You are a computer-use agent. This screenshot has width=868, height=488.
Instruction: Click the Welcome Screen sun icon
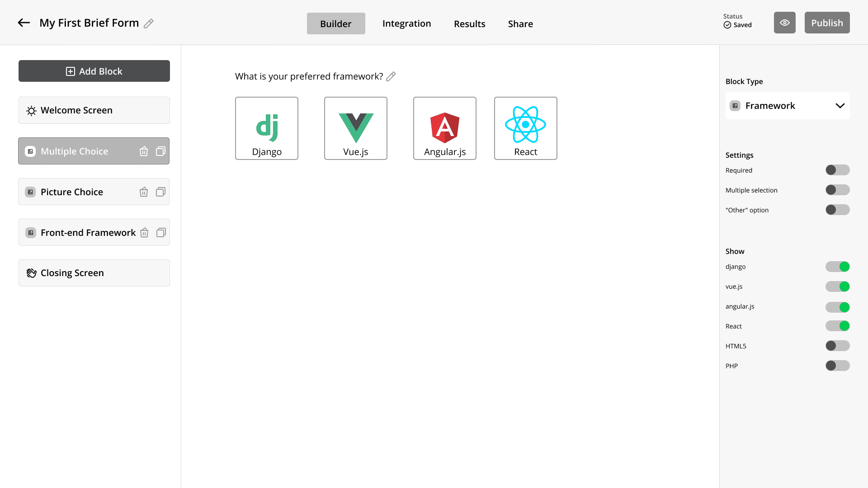[31, 111]
